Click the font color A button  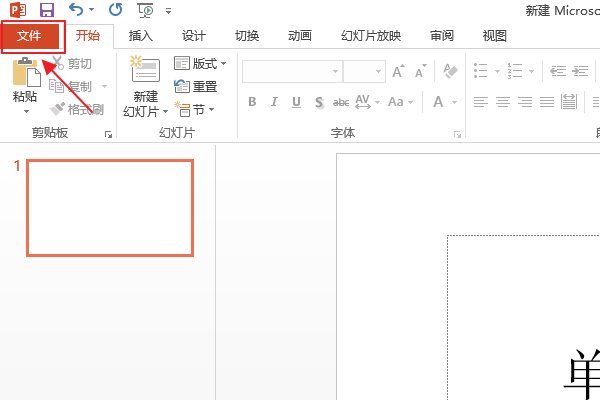tap(438, 102)
